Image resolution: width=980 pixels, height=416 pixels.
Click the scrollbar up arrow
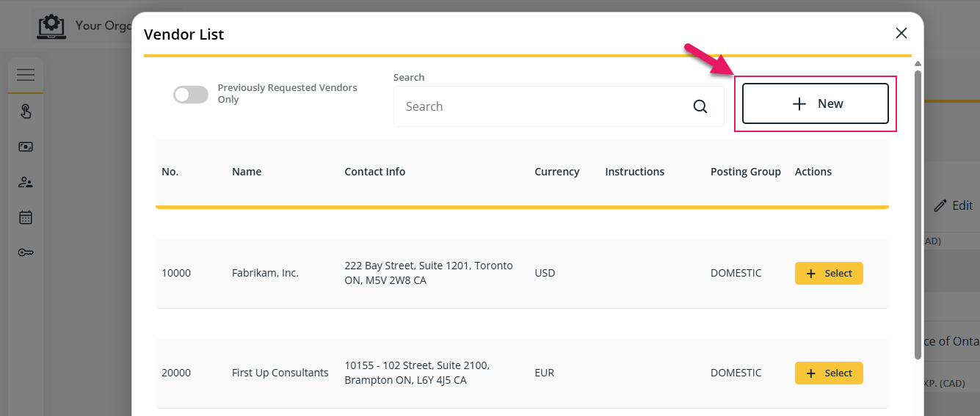918,64
